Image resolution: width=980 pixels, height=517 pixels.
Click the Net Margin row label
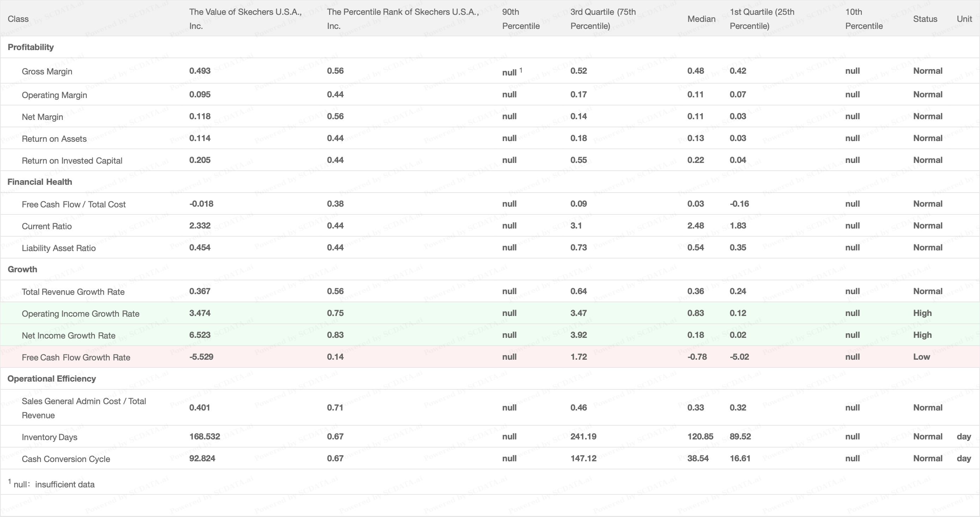(x=42, y=117)
